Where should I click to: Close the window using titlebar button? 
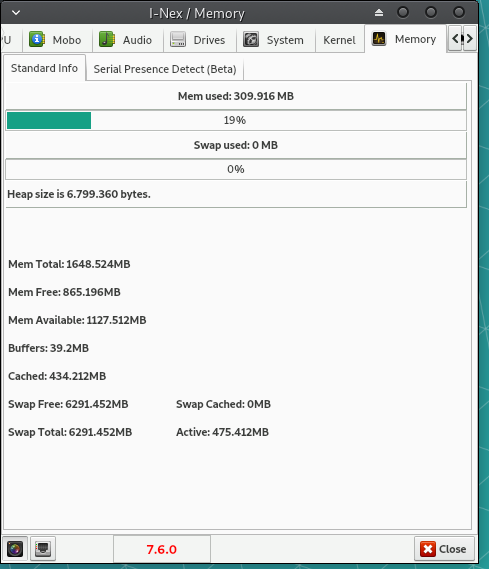coord(459,12)
